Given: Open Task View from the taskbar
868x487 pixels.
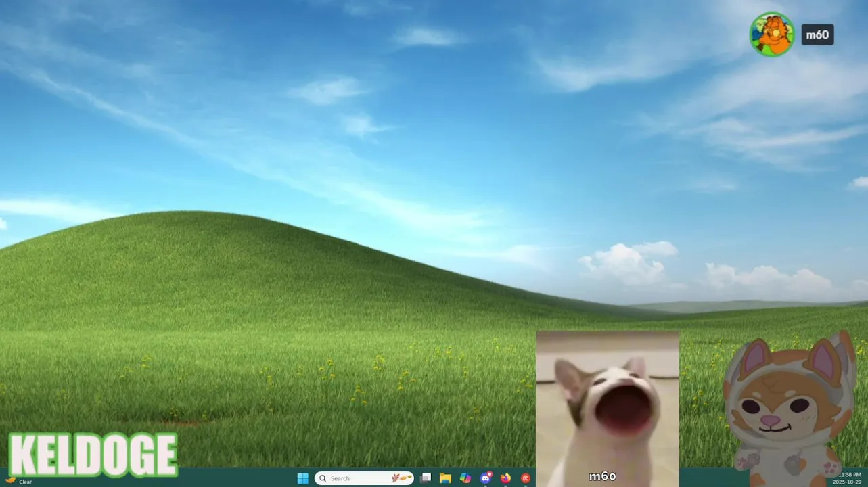Looking at the screenshot, I should pyautogui.click(x=426, y=478).
